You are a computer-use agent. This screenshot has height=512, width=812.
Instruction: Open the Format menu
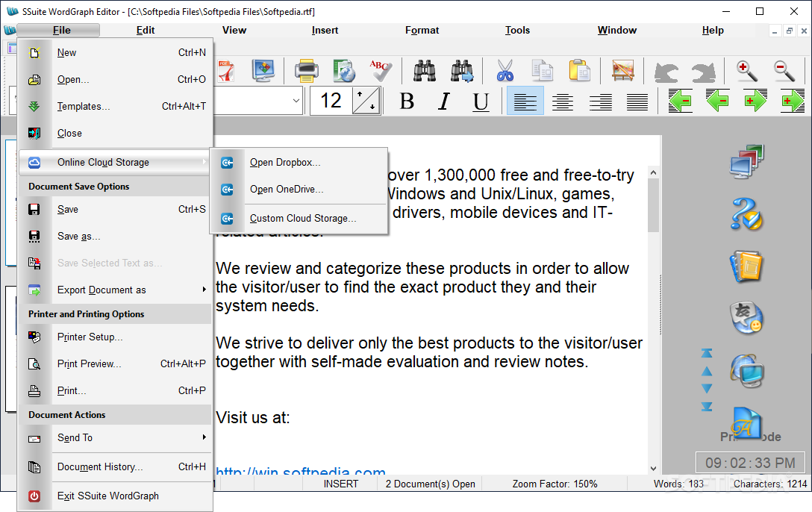click(422, 31)
